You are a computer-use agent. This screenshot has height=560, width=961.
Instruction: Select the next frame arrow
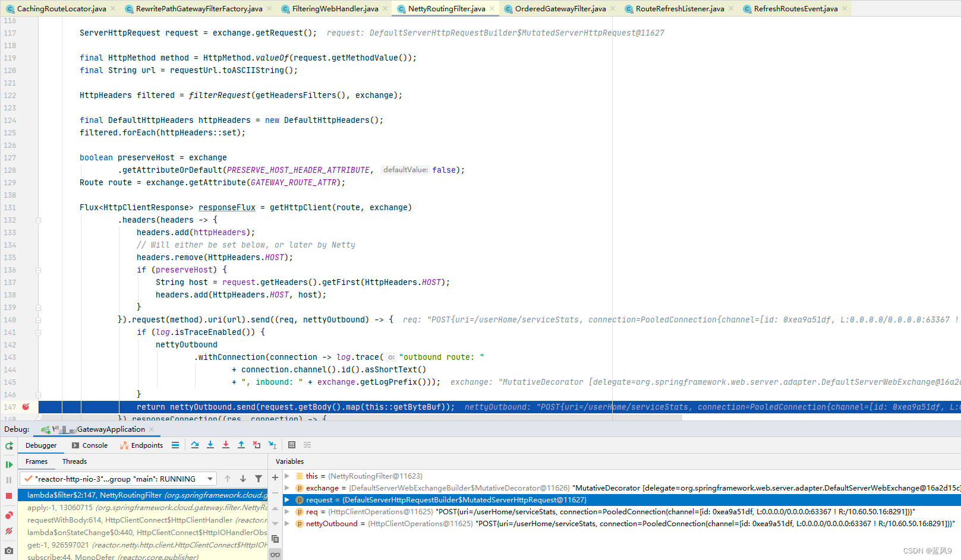tap(243, 479)
